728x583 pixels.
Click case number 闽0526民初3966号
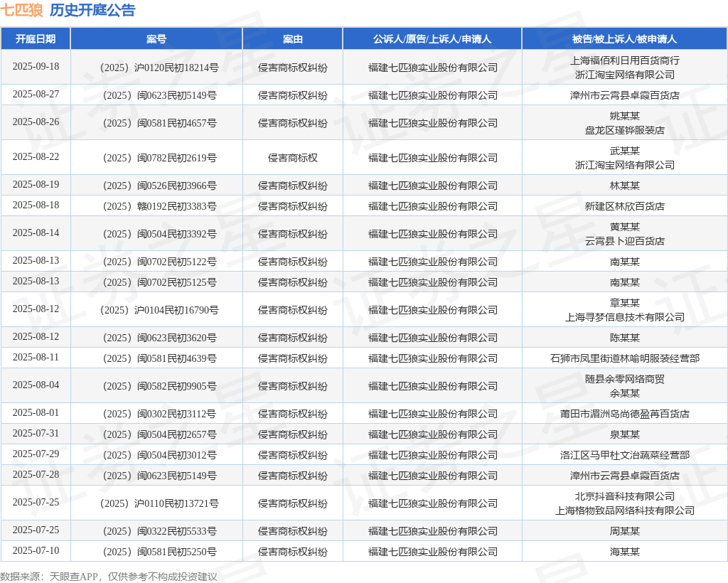[159, 186]
